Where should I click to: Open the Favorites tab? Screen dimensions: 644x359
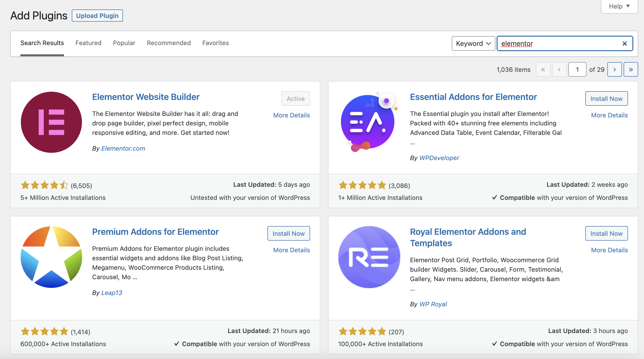tap(215, 43)
